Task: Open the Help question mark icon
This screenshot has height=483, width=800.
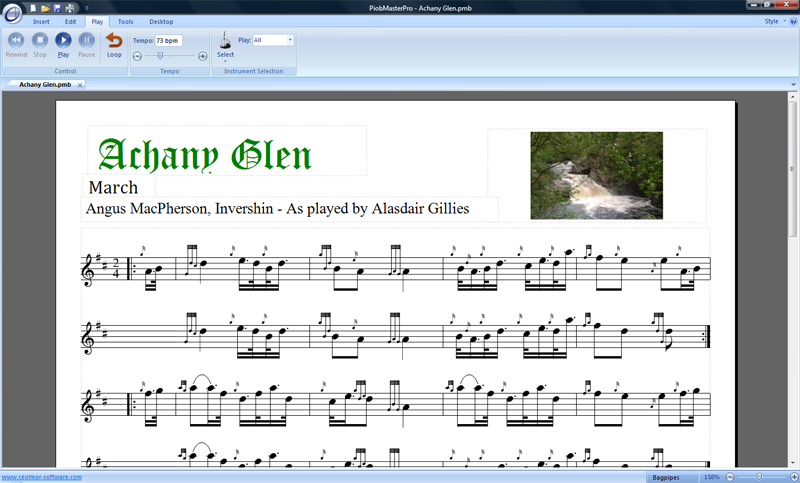Action: 792,20
